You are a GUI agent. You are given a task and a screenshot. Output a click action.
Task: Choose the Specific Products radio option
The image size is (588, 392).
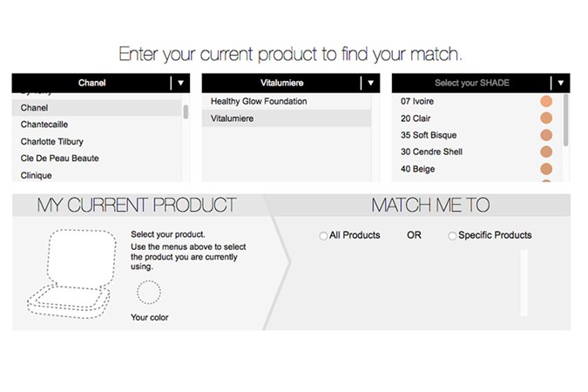(452, 235)
